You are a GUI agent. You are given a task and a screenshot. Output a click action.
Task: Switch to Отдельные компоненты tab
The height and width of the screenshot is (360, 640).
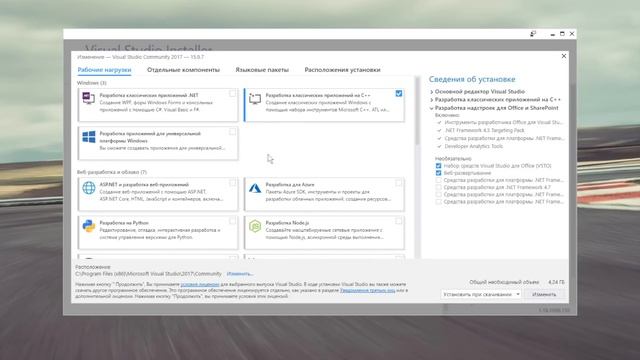click(x=183, y=70)
